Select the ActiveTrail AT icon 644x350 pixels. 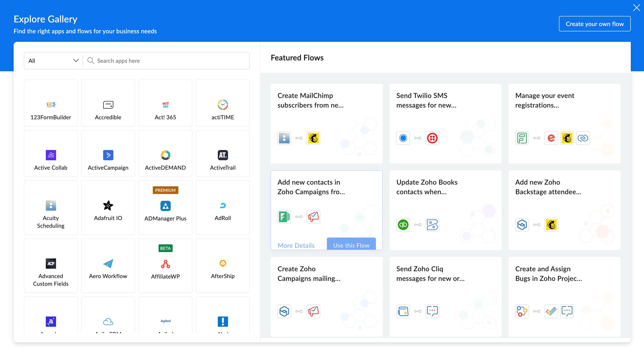[222, 155]
